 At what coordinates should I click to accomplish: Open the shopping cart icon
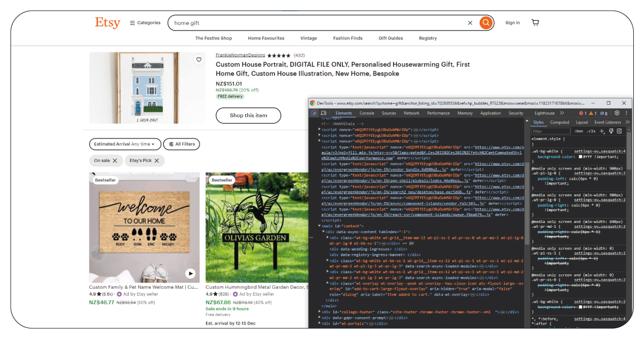pos(535,22)
